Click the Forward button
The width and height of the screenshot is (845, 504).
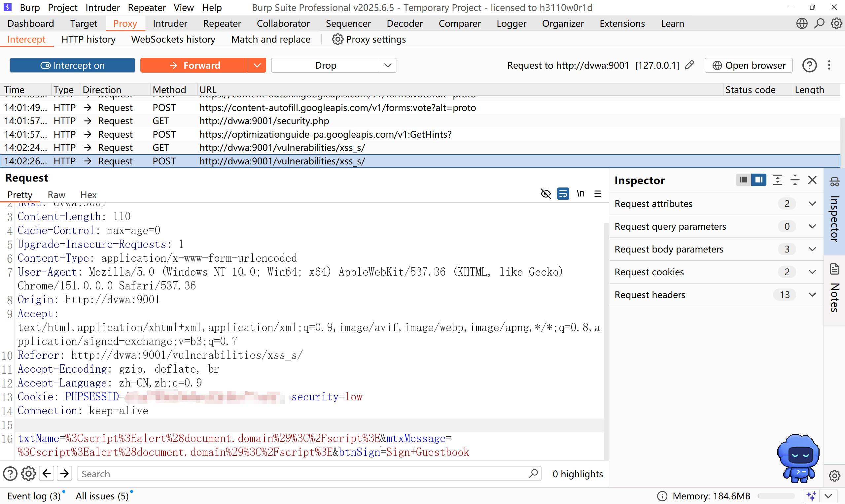coord(194,65)
